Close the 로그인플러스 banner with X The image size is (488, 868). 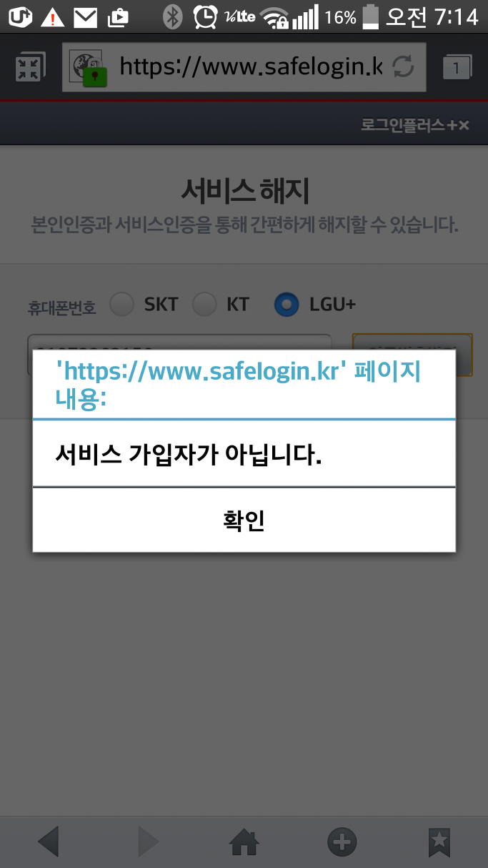pyautogui.click(x=463, y=125)
